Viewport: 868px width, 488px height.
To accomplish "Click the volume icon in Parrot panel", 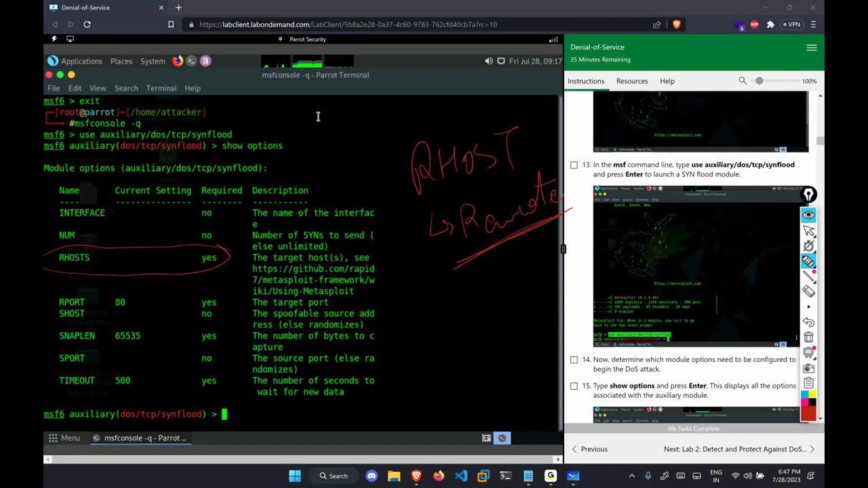I will click(x=489, y=61).
